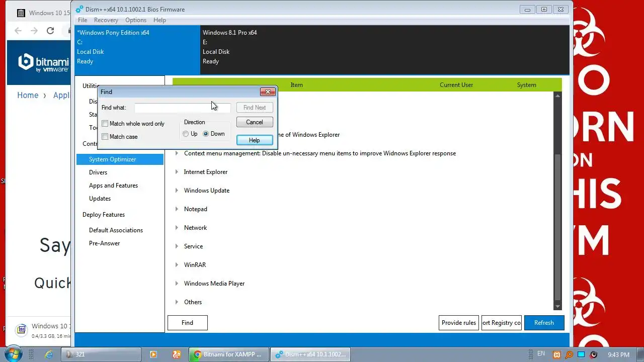Expand the Internet Explorer section

177,172
